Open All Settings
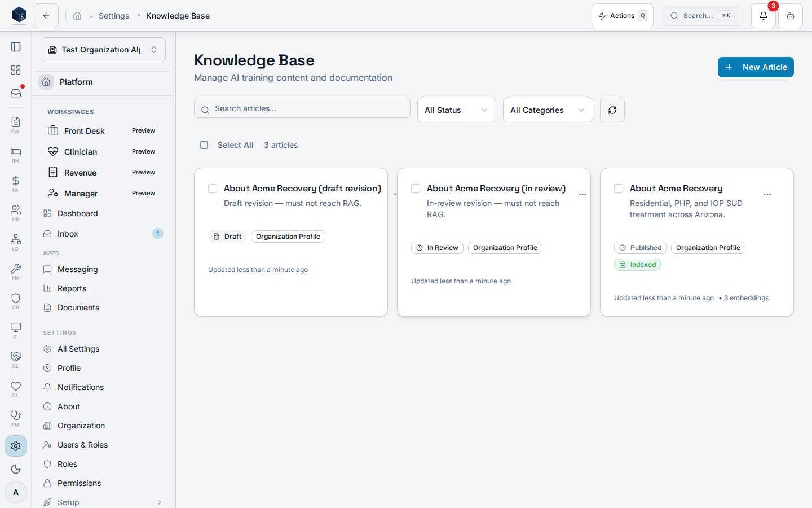812x508 pixels. click(103, 349)
